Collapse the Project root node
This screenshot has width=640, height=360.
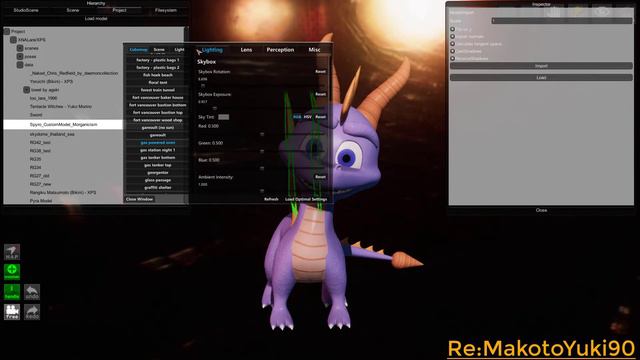[x=7, y=31]
